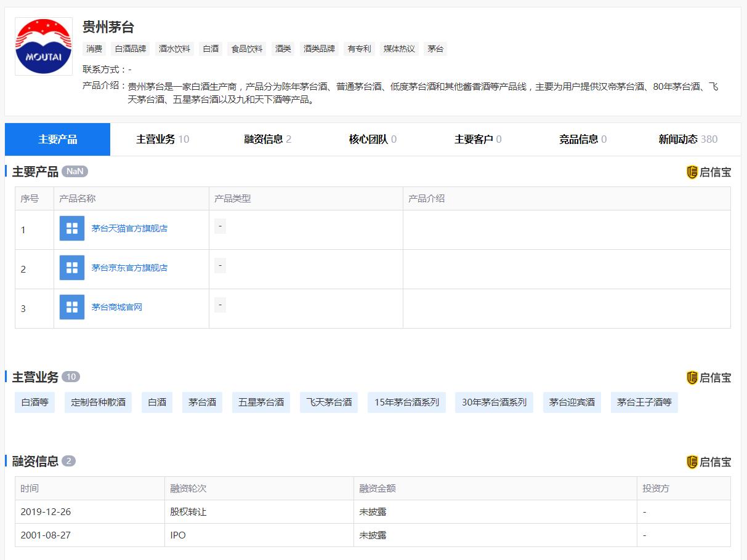This screenshot has width=747, height=560.
Task: Click the grid icon beside 茅台商城官网
Action: point(72,307)
